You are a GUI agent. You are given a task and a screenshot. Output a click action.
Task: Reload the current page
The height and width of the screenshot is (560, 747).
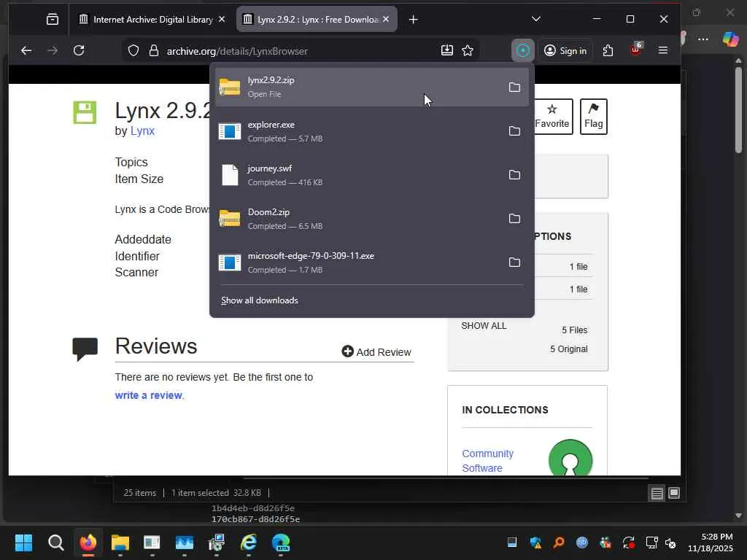pos(79,50)
